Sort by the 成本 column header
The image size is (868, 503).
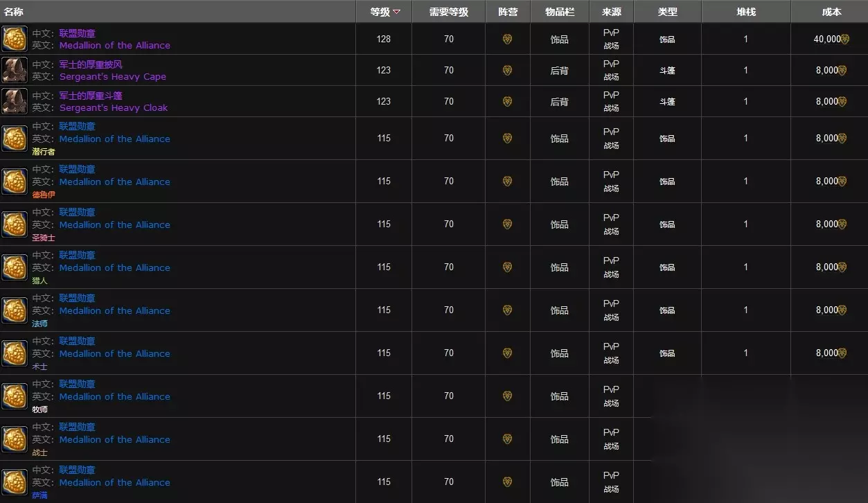pos(831,12)
